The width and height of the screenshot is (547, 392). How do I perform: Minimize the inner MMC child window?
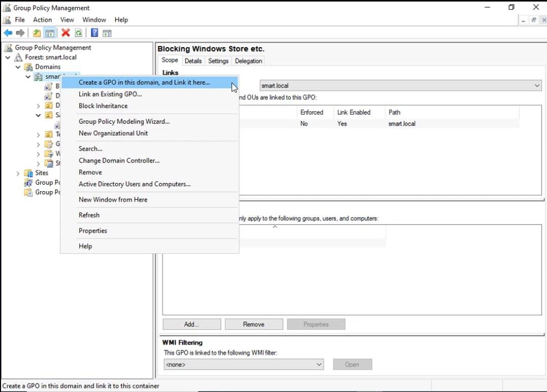click(x=523, y=20)
